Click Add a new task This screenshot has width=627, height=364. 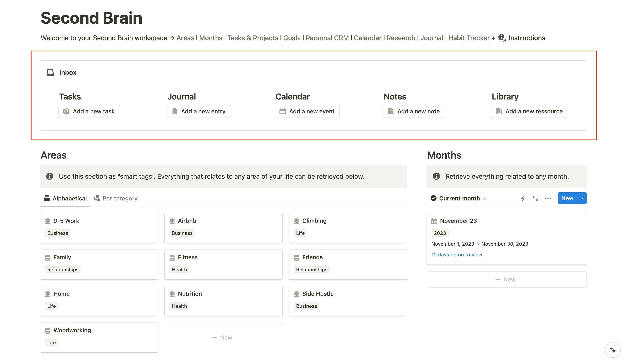[89, 111]
